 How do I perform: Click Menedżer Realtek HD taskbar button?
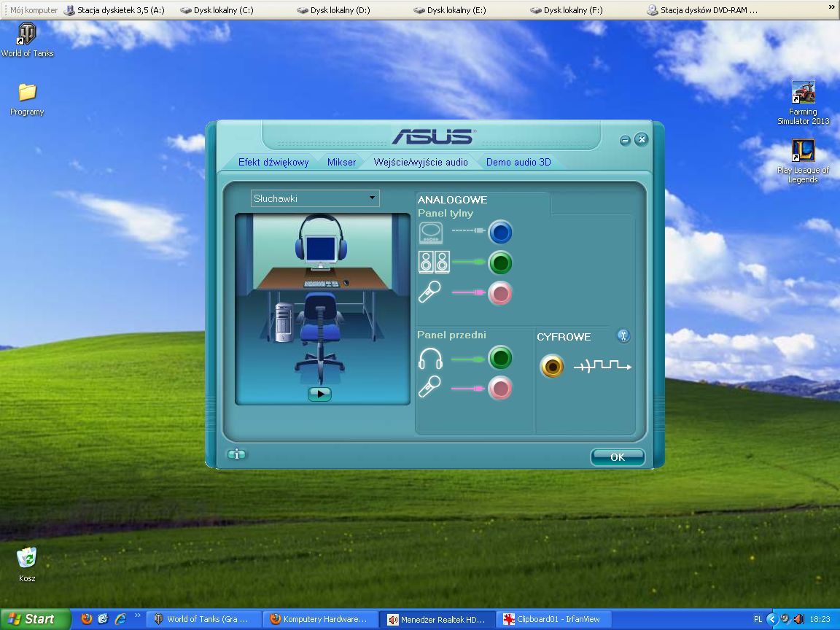tap(437, 619)
